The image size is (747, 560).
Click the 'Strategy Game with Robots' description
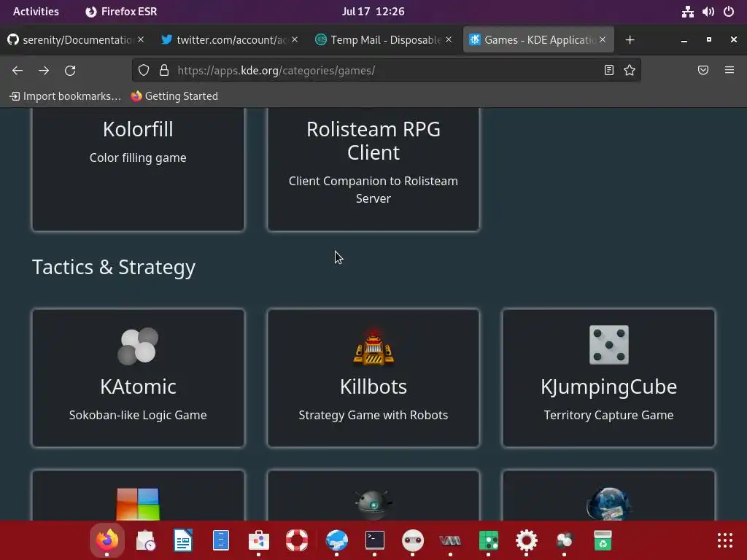[x=373, y=415]
